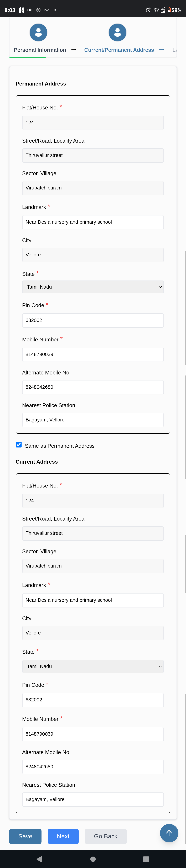Viewport: 186px width, 868px height.
Task: Tap the battery icon in status bar
Action: tap(169, 10)
